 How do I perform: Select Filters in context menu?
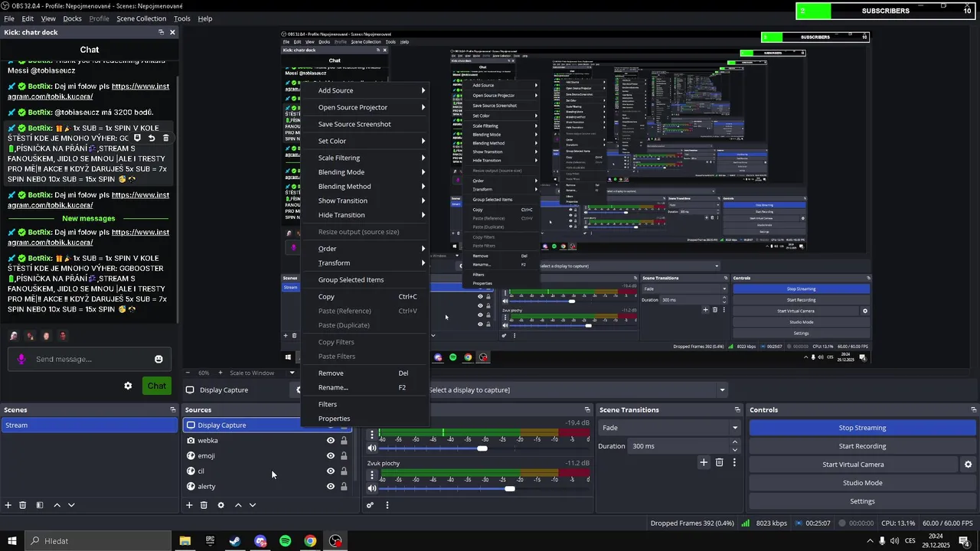coord(364,404)
